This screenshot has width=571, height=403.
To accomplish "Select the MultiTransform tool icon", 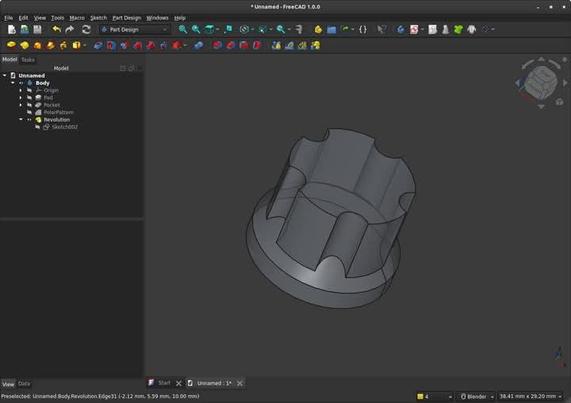I will tap(315, 45).
